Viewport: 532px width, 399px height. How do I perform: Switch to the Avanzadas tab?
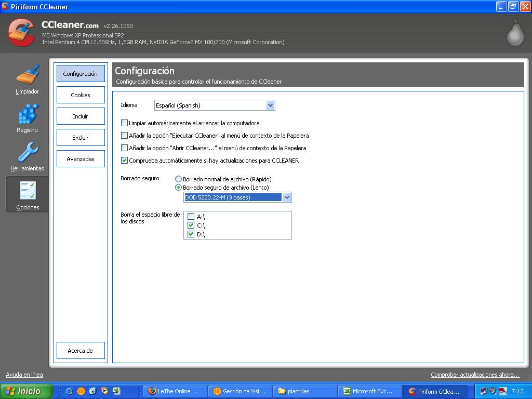(81, 159)
